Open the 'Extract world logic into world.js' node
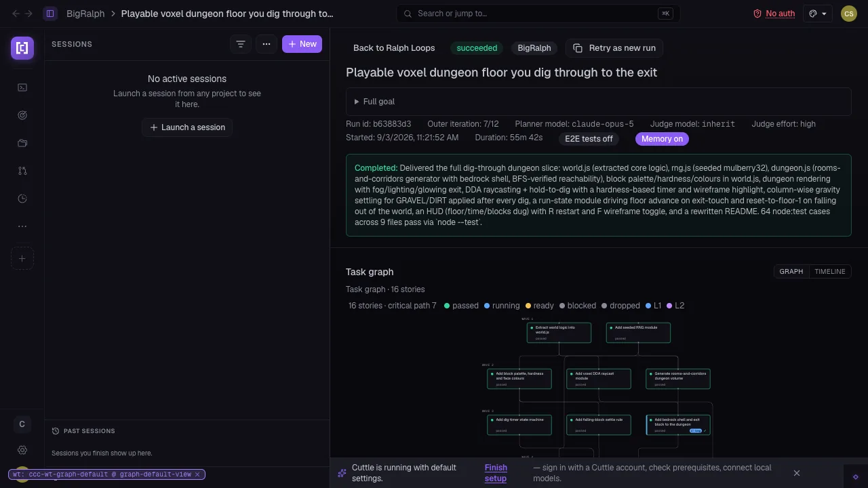The width and height of the screenshot is (868, 488). pyautogui.click(x=559, y=333)
